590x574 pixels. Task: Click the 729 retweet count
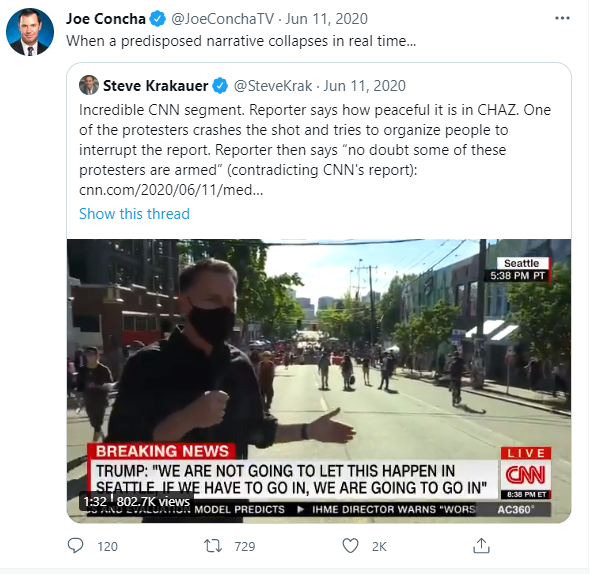(245, 546)
